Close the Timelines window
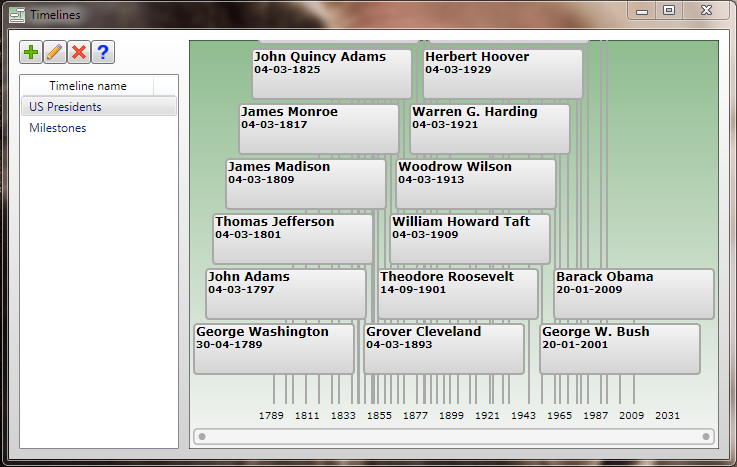This screenshot has width=737, height=467. (x=706, y=10)
